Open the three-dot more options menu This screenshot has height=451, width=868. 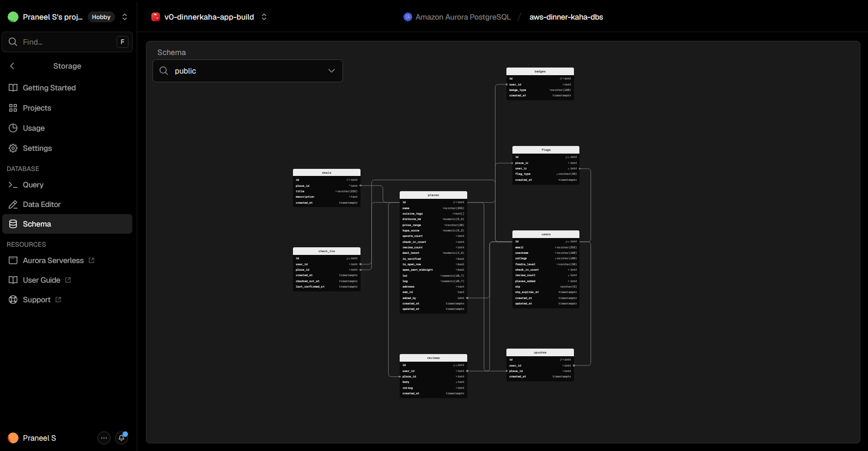tap(104, 438)
